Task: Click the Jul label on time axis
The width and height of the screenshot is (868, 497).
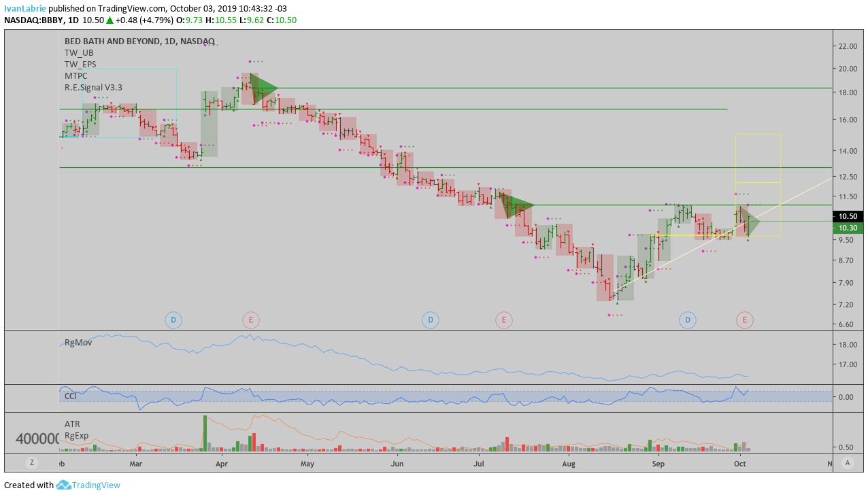Action: click(x=479, y=464)
